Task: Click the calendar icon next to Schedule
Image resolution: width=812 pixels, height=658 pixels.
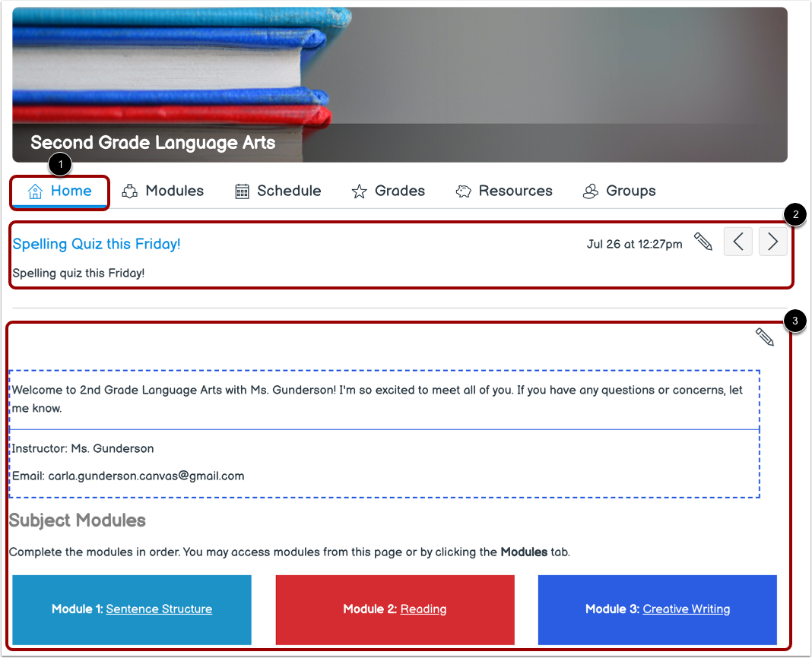Action: (242, 191)
